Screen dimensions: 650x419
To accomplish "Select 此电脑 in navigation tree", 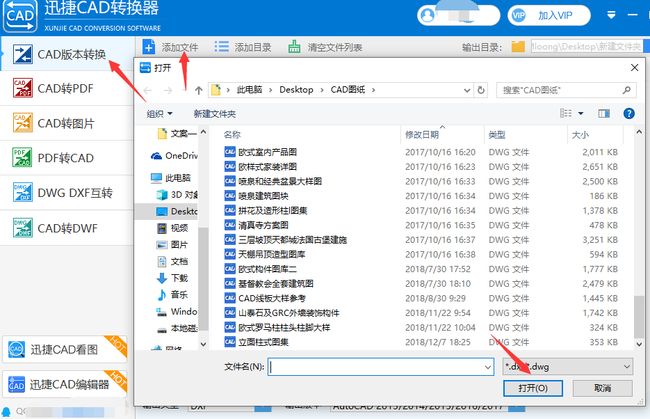I will [170, 178].
